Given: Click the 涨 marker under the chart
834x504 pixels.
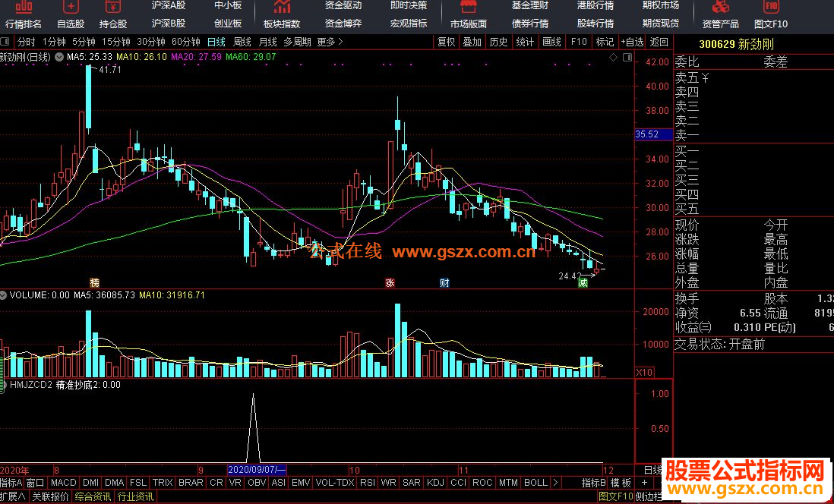Looking at the screenshot, I should (390, 283).
